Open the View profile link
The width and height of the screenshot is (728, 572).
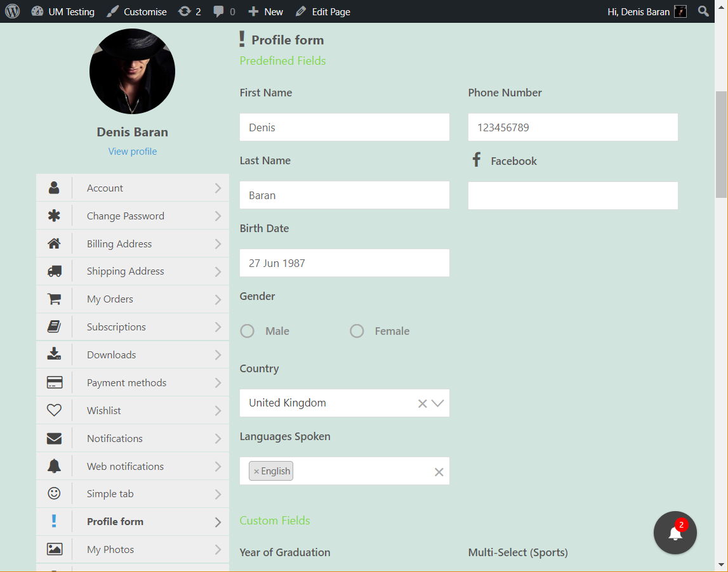click(132, 151)
